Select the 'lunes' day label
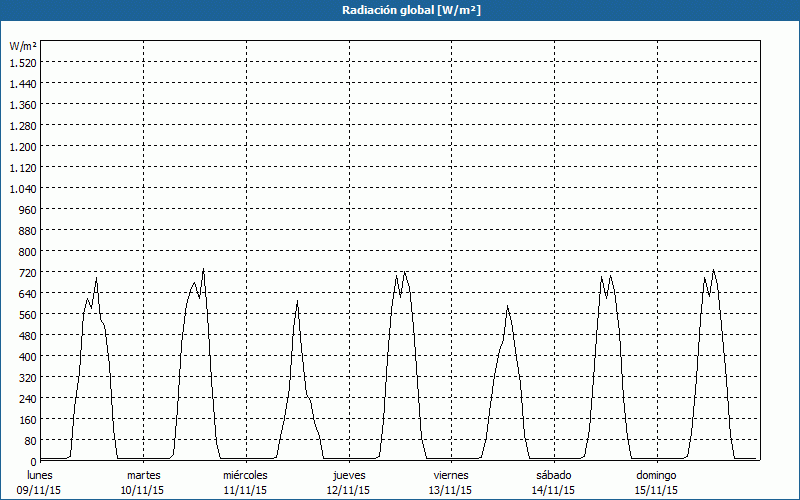 click(40, 475)
